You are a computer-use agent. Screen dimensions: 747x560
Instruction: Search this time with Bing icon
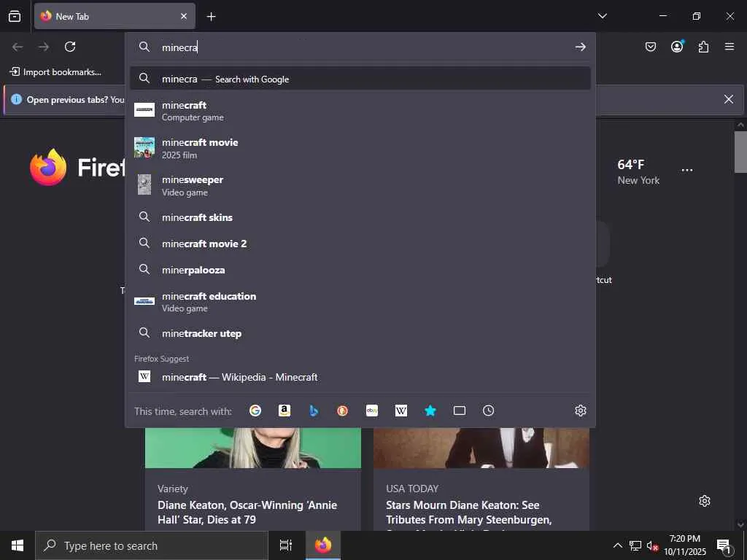coord(314,411)
